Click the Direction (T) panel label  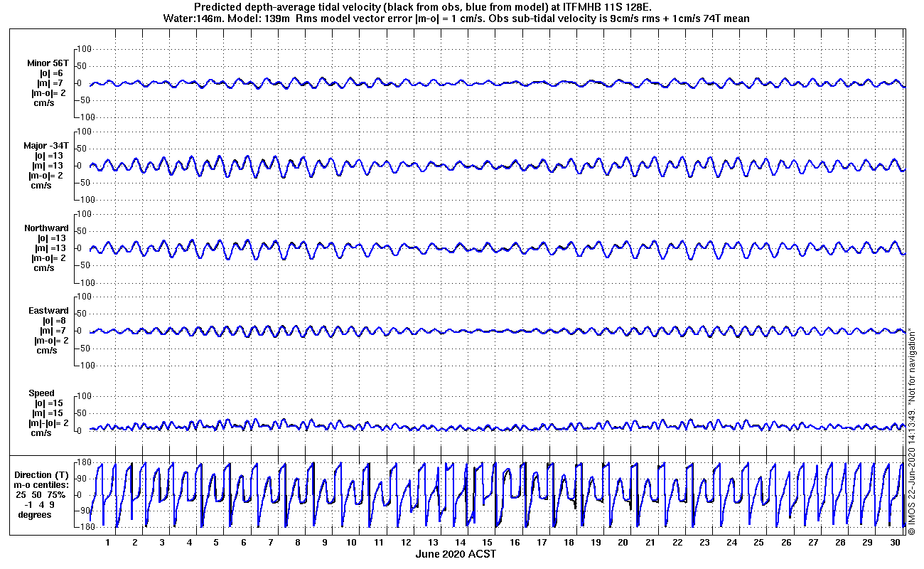(x=43, y=475)
